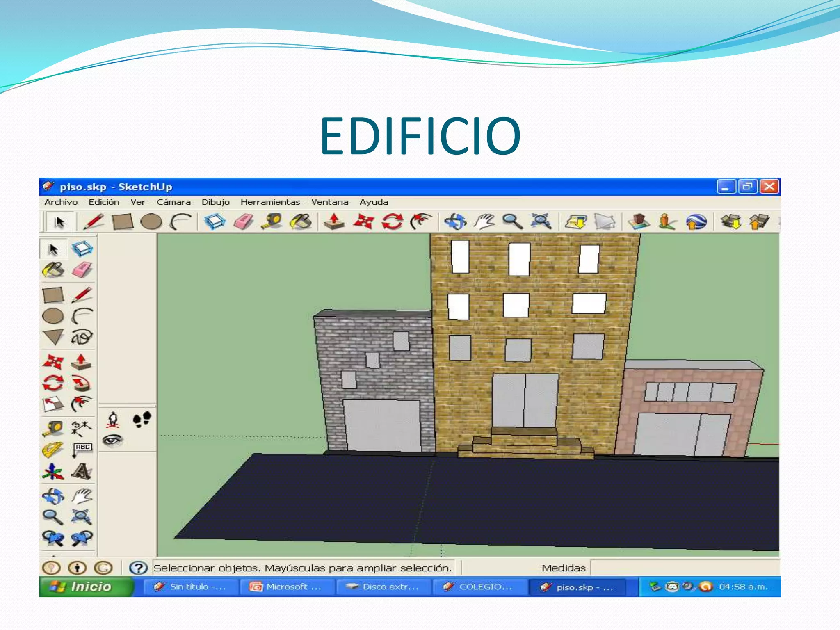This screenshot has width=840, height=630.
Task: Toggle the Look Around eye tool
Action: pos(113,440)
